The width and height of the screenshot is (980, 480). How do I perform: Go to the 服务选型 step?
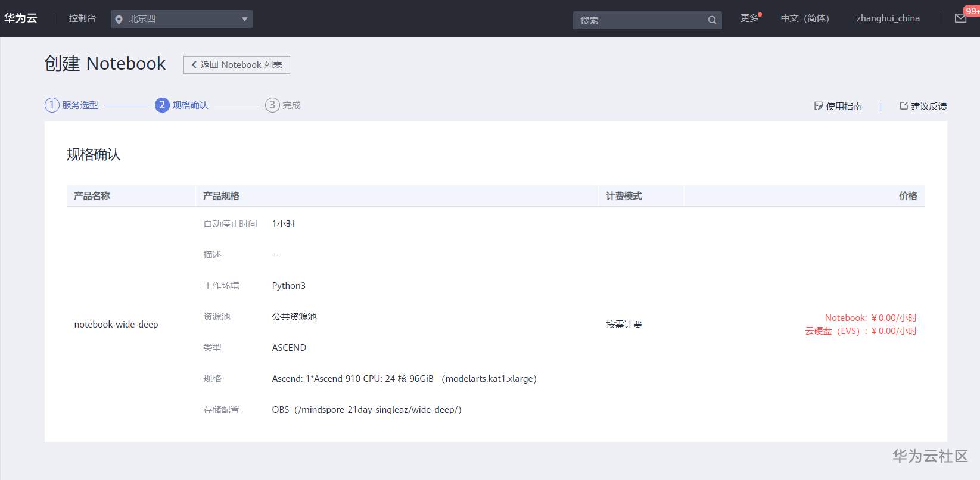click(80, 105)
